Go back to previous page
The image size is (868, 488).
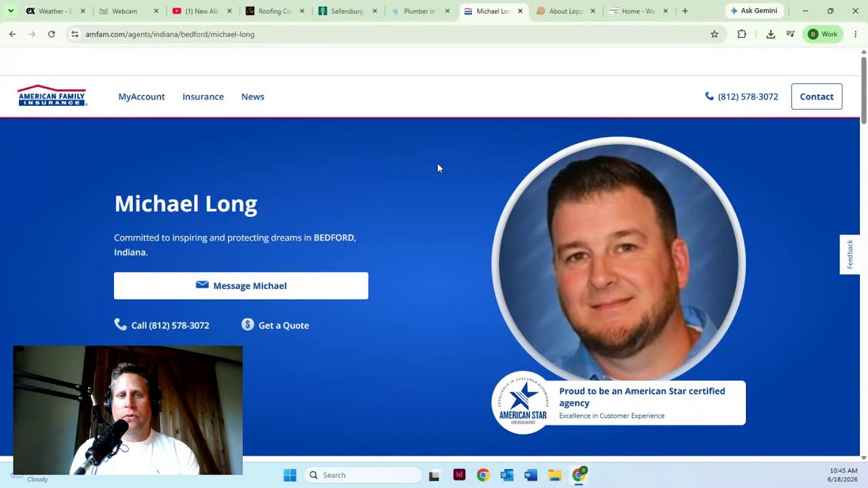click(12, 34)
